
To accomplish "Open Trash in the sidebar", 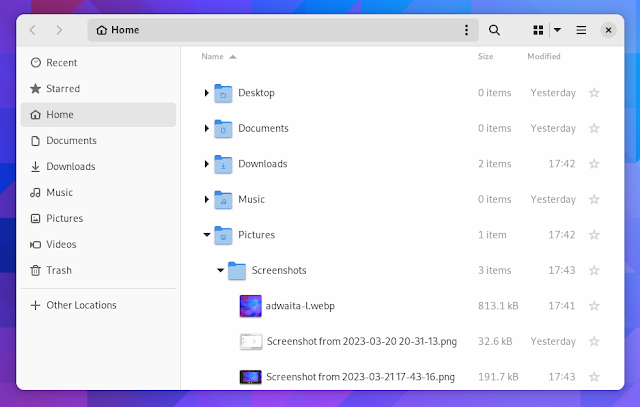I will pos(98,270).
